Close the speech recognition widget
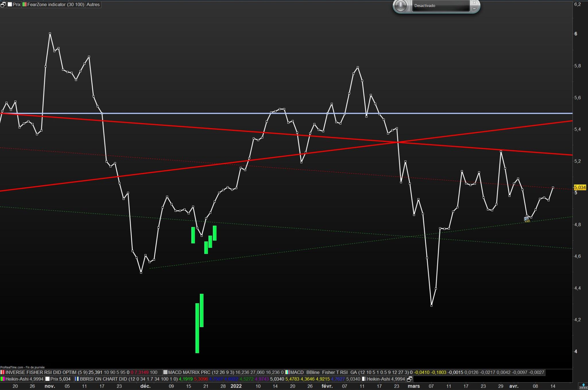The image size is (588, 390). [x=475, y=3]
